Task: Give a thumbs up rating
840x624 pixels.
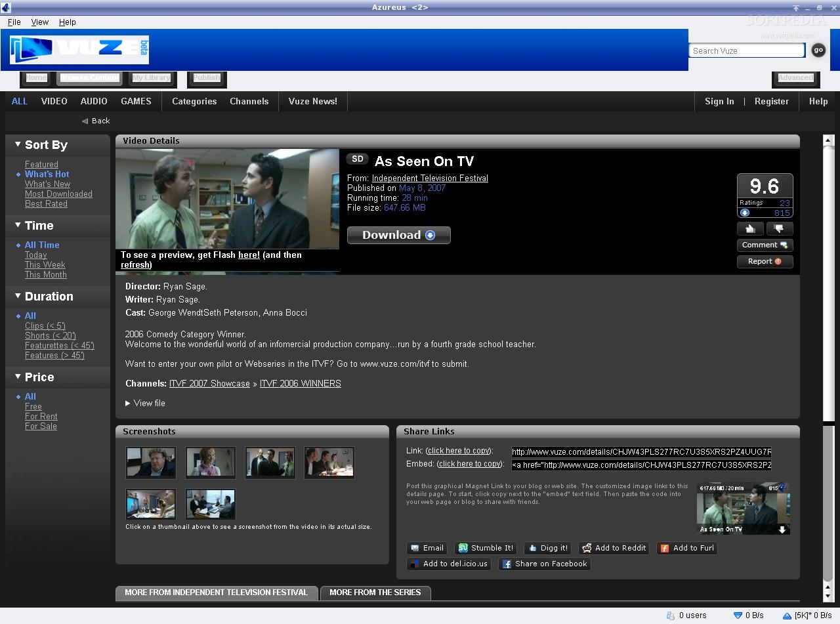Action: click(x=750, y=229)
